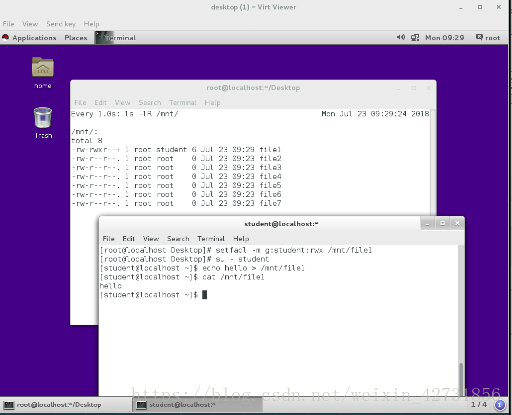Image resolution: width=512 pixels, height=415 pixels.
Task: Maximize the student@localhost terminal window
Action: (x=442, y=223)
